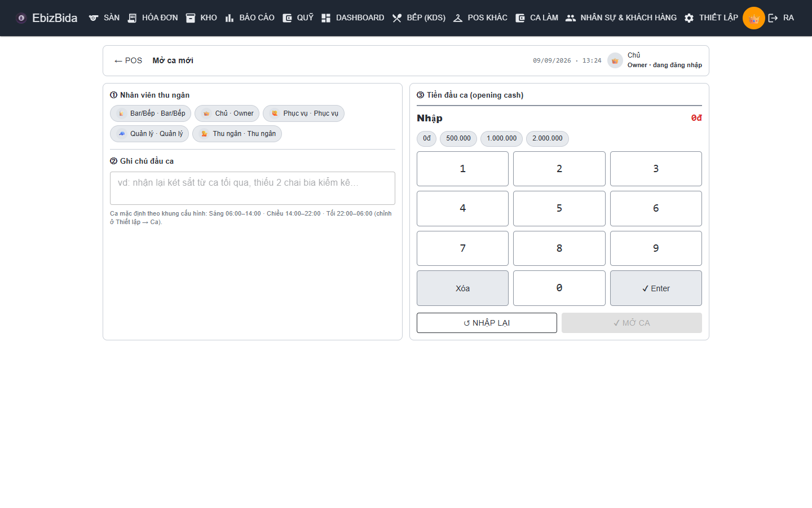This screenshot has width=812, height=508.
Task: Click the Mở ca mới page title
Action: (173, 60)
